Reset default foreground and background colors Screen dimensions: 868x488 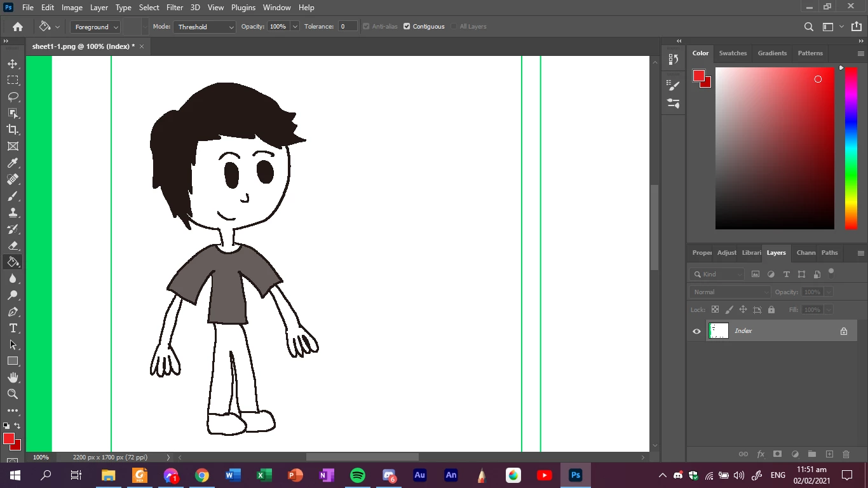pos(6,426)
